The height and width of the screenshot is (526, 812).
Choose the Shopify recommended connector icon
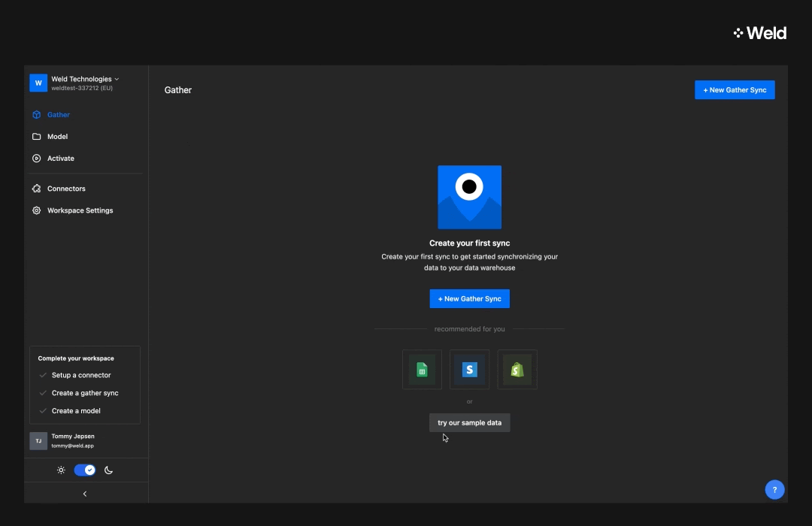tap(517, 370)
